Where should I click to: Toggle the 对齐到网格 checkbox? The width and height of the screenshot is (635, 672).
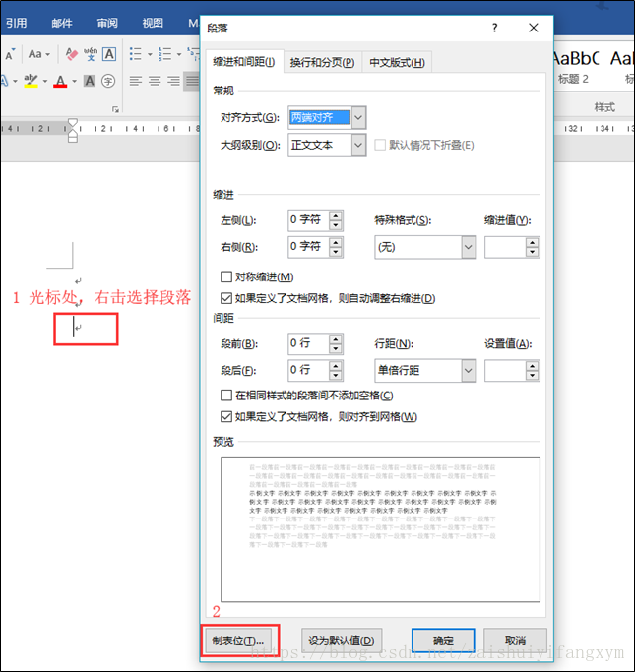[x=226, y=416]
